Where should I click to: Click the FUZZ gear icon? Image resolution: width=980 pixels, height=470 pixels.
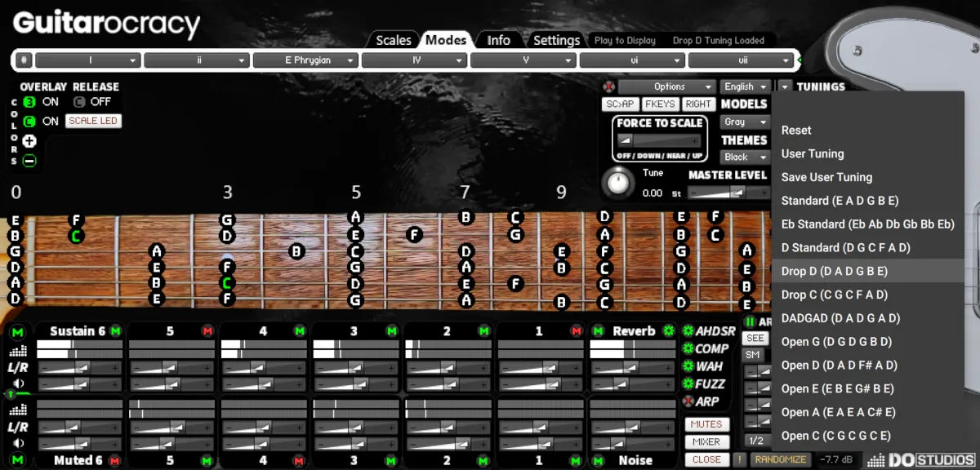pyautogui.click(x=688, y=384)
